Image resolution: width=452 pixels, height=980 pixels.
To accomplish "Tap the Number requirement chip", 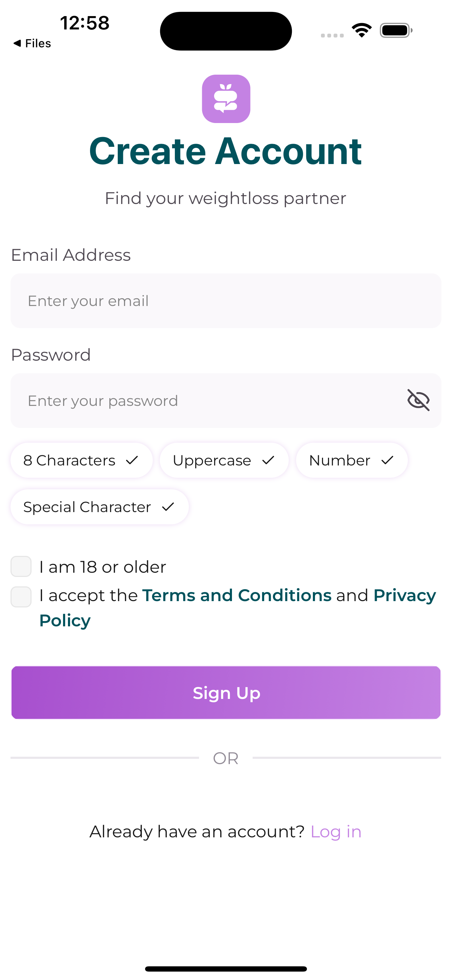I will pyautogui.click(x=352, y=460).
